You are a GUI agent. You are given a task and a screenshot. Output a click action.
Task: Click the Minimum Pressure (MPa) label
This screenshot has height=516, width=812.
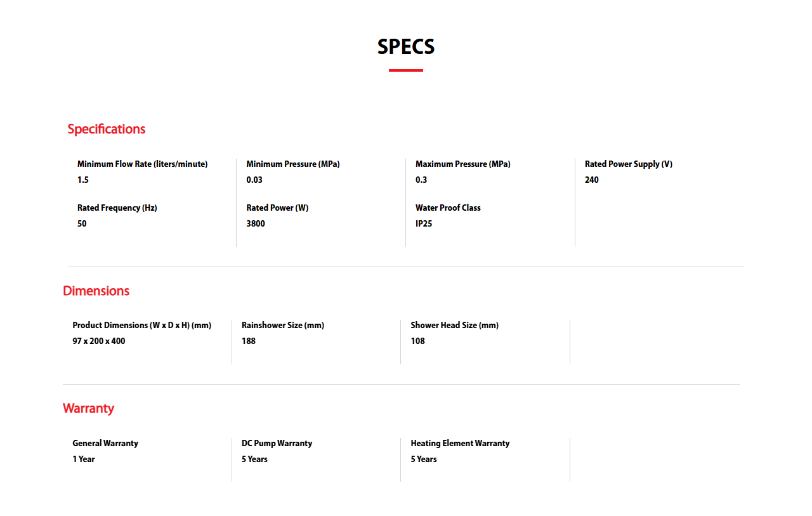[x=293, y=164]
